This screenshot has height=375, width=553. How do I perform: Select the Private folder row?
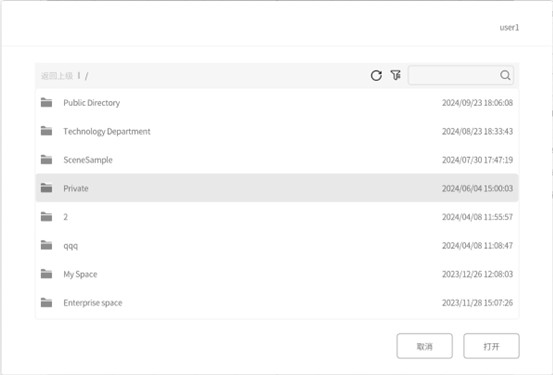(x=277, y=188)
